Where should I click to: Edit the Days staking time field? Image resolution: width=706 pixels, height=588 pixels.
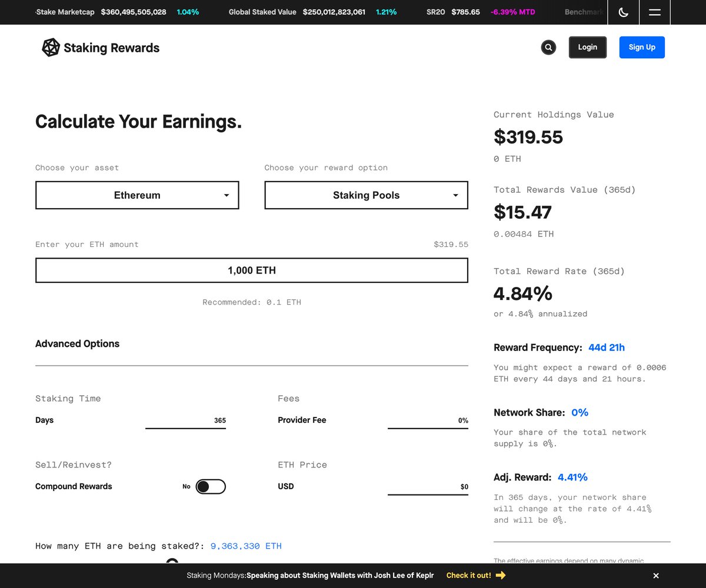click(x=185, y=420)
